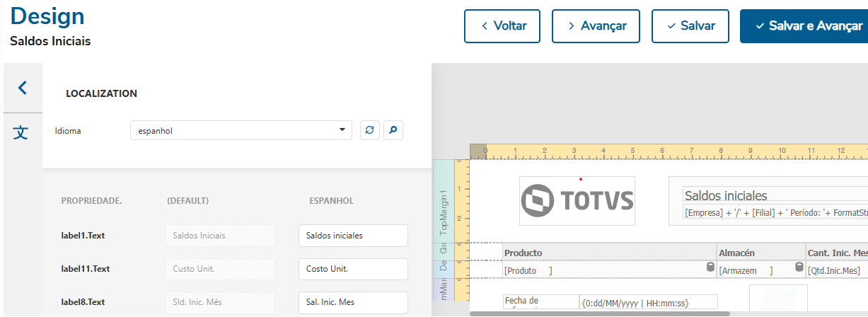Click the Avançar button
868x317 pixels.
[596, 26]
